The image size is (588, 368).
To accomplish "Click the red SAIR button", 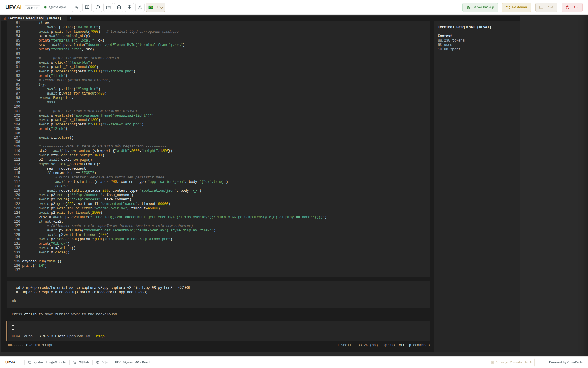I will click(572, 7).
